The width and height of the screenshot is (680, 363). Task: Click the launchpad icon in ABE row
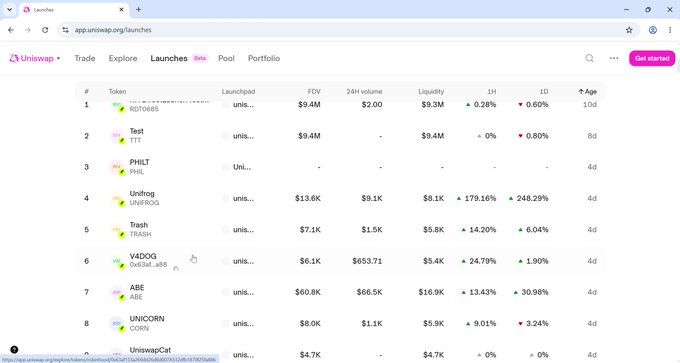pos(226,292)
